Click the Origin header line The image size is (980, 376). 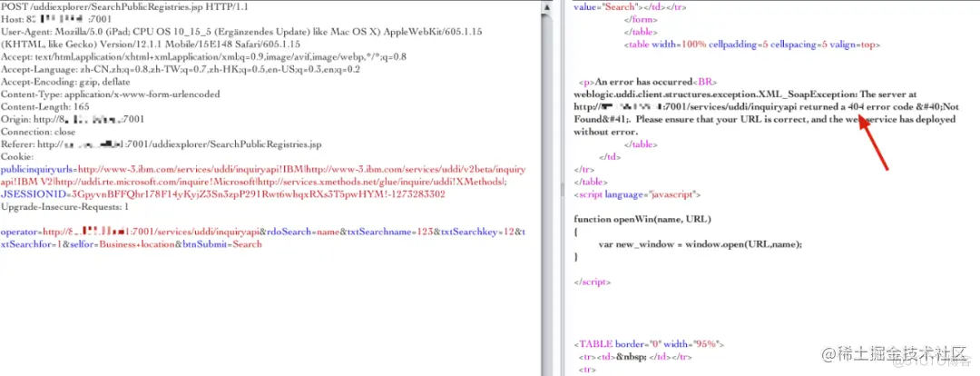pyautogui.click(x=73, y=120)
